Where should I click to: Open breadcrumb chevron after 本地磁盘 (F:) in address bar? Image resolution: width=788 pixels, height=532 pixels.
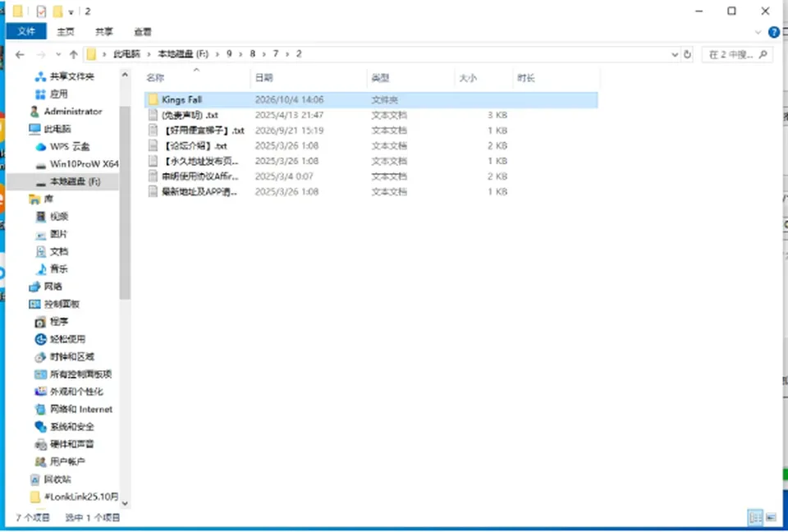click(x=218, y=54)
